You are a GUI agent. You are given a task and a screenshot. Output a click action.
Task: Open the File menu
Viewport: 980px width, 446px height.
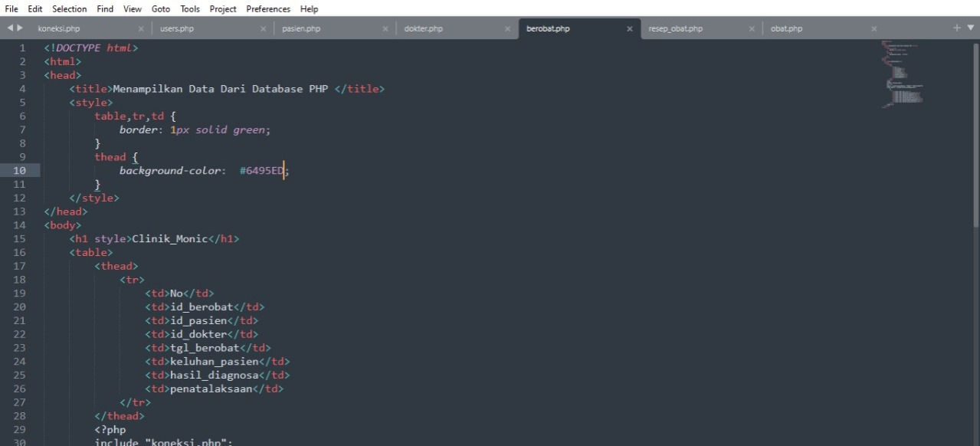11,9
